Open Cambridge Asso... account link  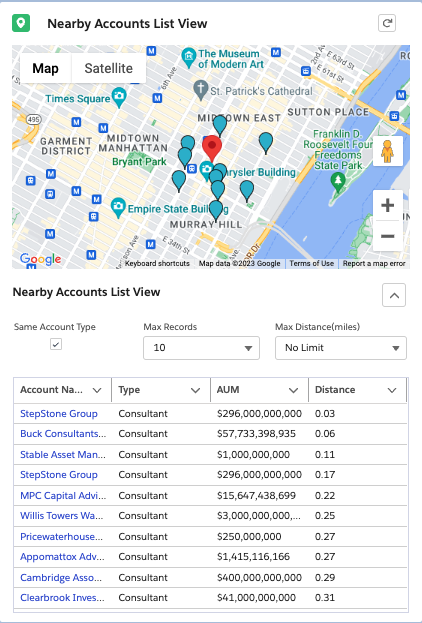point(61,577)
